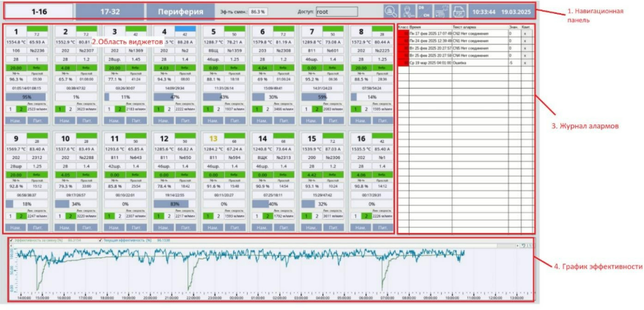Image resolution: width=644 pixels, height=310 pixels.
Task: Click the Доступ field containing root
Action: coord(336,12)
